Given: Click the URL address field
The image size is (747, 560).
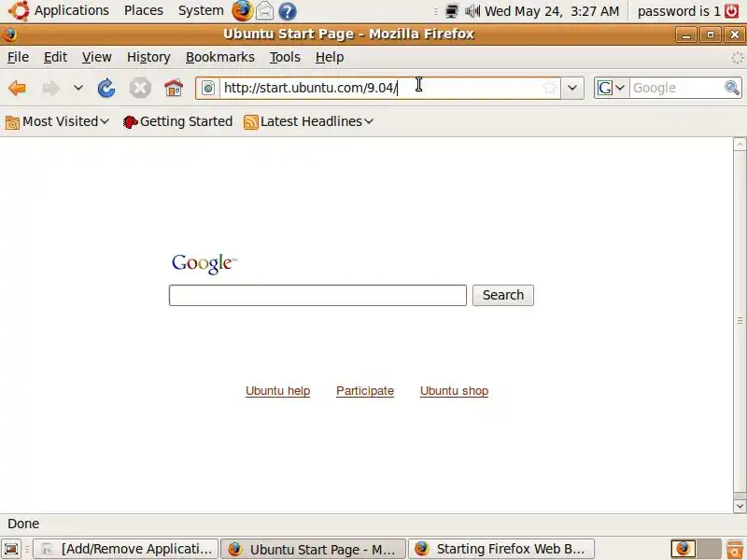Looking at the screenshot, I should click(380, 88).
